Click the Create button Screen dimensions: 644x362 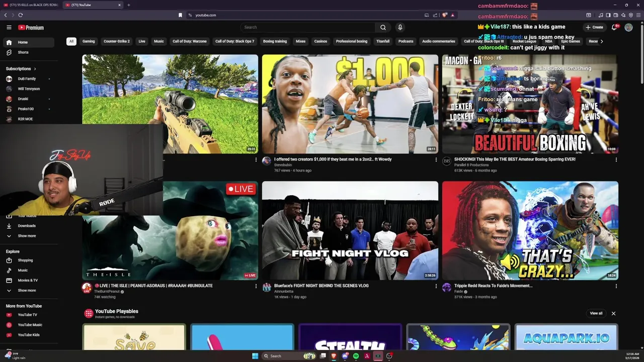point(594,27)
